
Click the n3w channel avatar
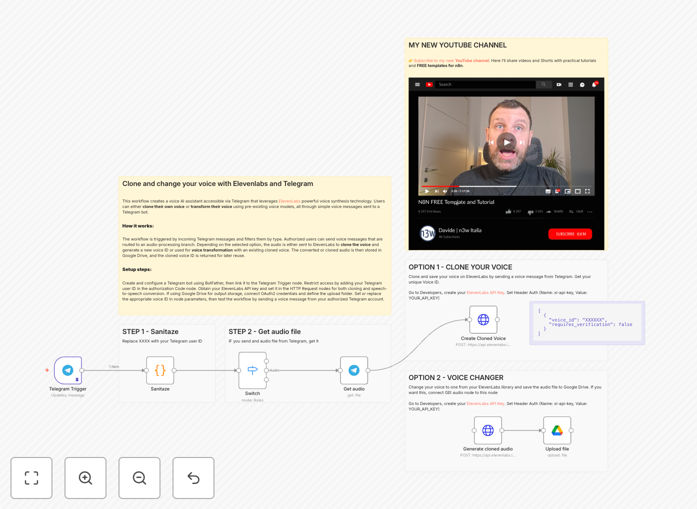click(x=427, y=233)
